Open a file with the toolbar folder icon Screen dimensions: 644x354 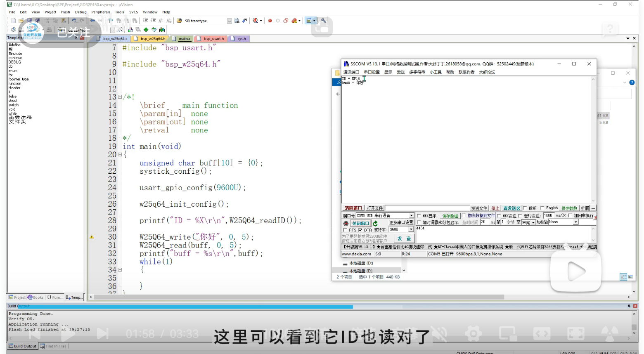point(21,20)
